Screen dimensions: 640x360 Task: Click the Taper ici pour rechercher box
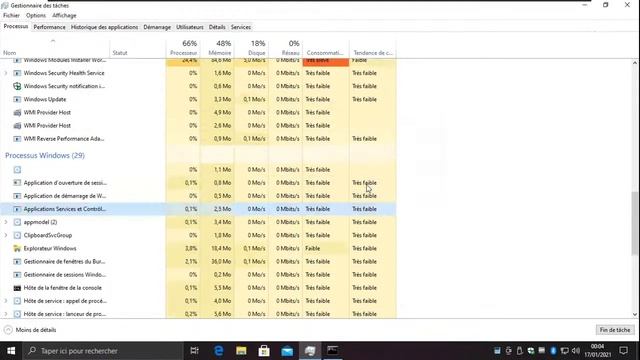[103, 351]
